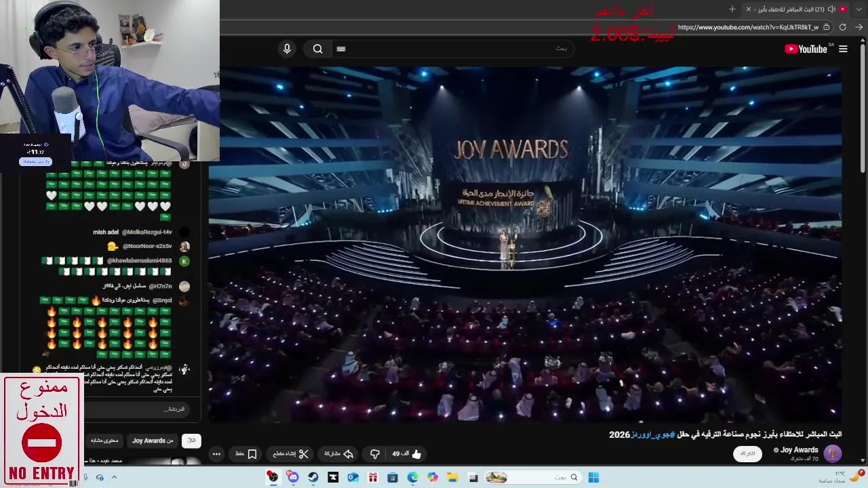This screenshot has height=488, width=868.
Task: Open File Explorer from the taskbar
Action: pyautogui.click(x=452, y=478)
